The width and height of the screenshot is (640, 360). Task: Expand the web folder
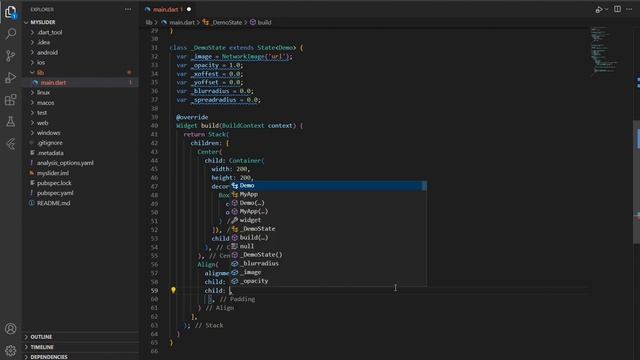[80, 123]
